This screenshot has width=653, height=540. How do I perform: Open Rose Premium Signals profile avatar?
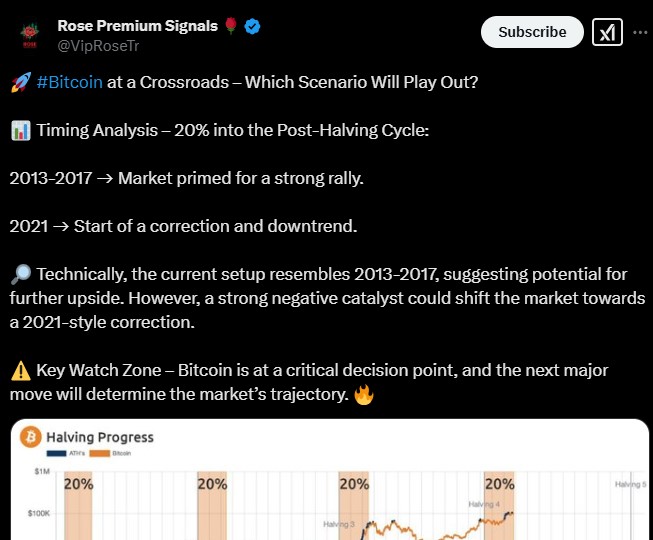point(30,36)
